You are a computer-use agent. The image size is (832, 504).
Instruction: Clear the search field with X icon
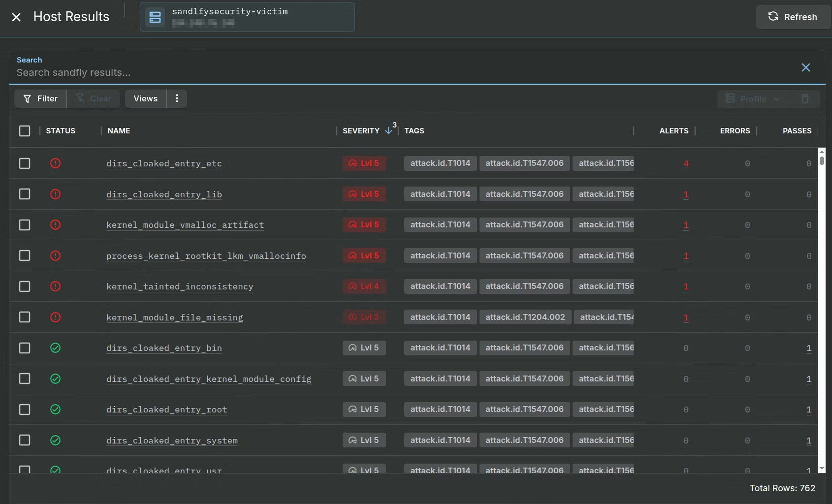click(x=805, y=67)
